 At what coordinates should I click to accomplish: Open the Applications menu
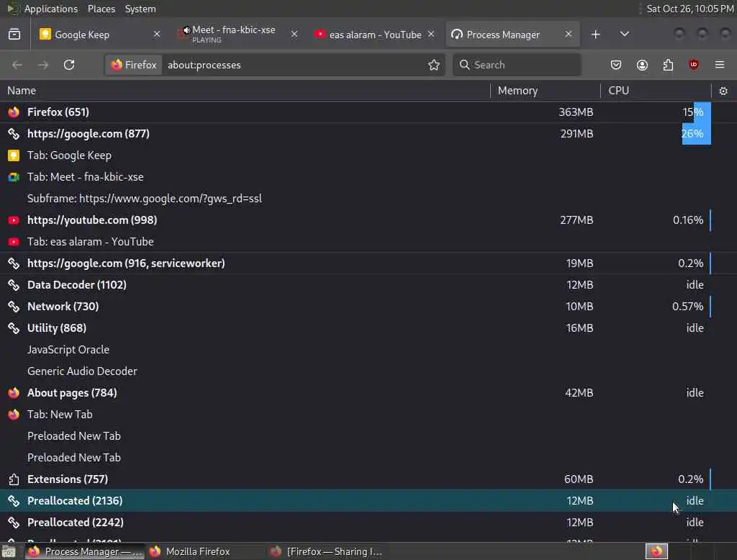(51, 9)
